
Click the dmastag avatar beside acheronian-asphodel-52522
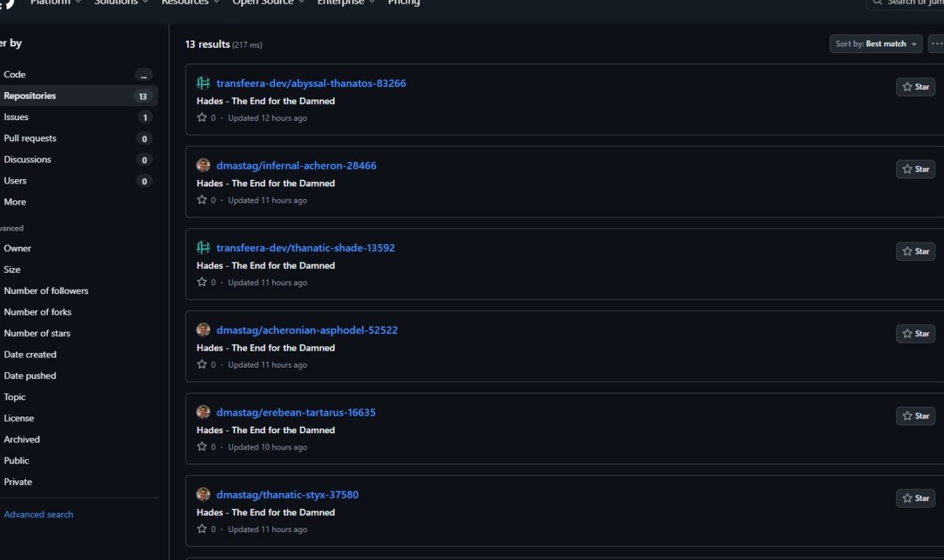coord(204,330)
